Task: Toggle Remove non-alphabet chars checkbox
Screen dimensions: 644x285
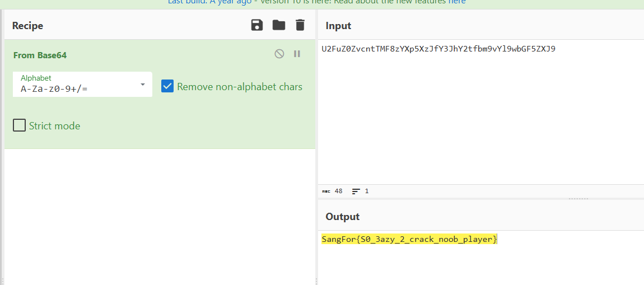Action: click(167, 86)
